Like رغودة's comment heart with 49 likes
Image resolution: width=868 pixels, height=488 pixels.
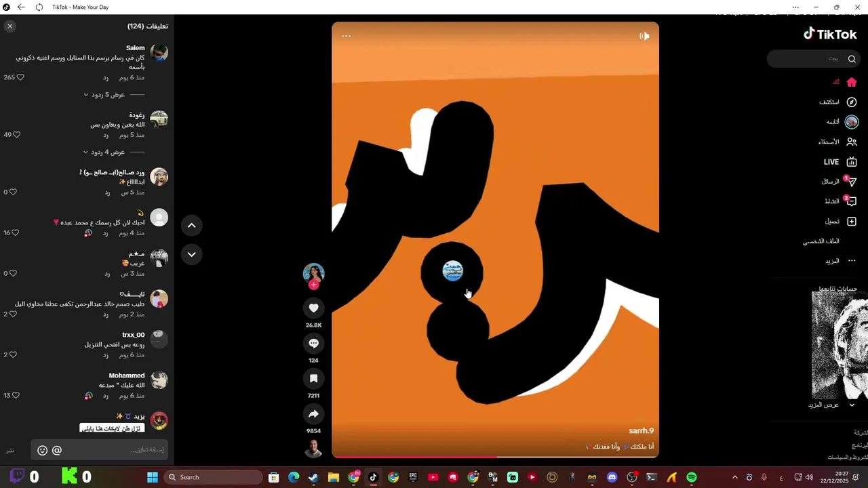click(x=17, y=135)
